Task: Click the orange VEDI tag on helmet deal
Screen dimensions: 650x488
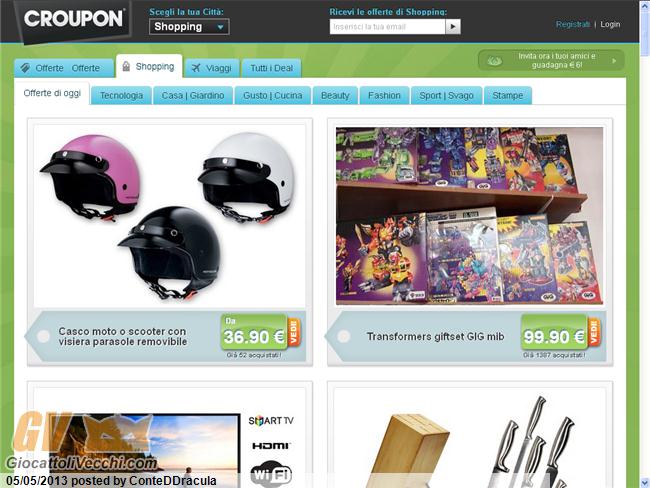Action: pyautogui.click(x=294, y=332)
